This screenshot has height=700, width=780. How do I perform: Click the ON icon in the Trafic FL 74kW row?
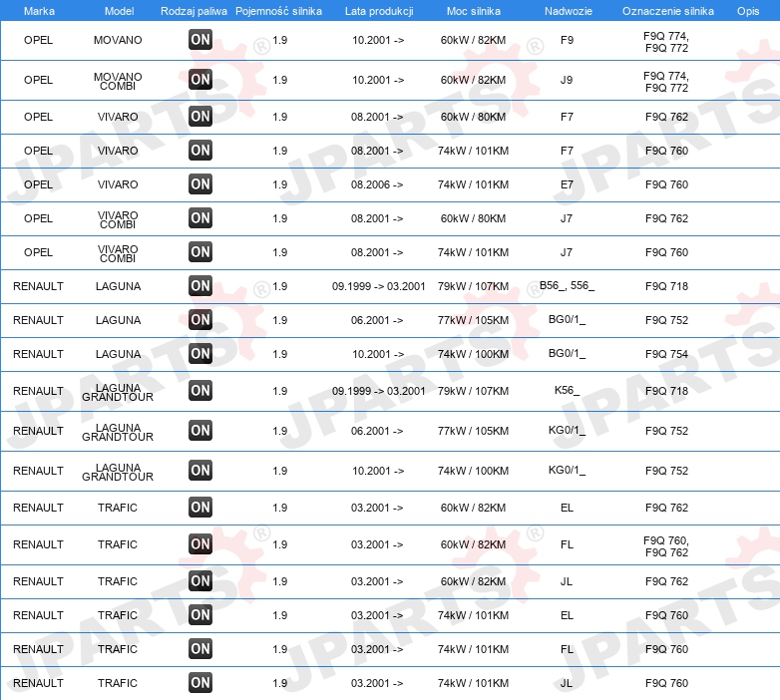coord(200,649)
